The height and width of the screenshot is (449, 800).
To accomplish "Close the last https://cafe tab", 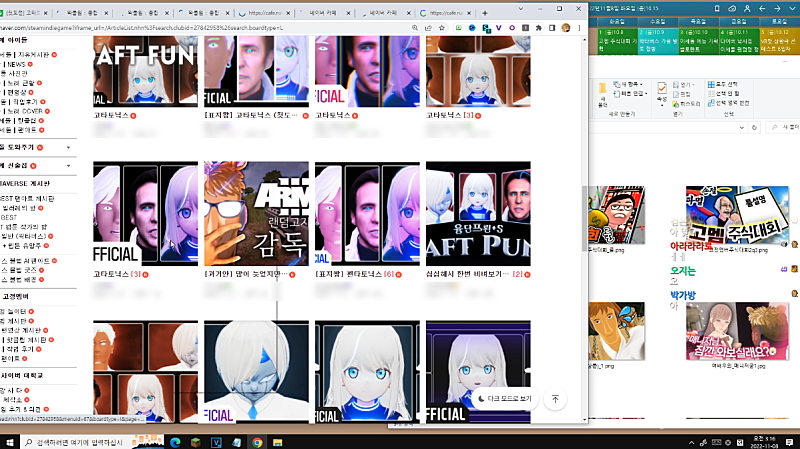I will 469,13.
